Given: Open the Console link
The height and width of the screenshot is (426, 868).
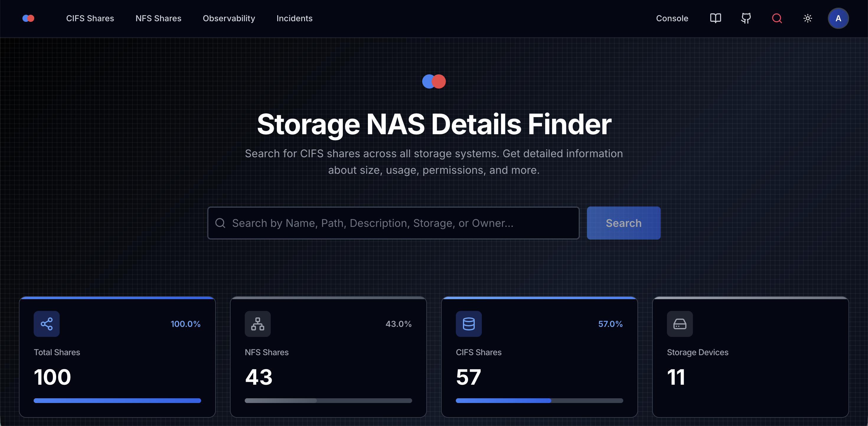Looking at the screenshot, I should coord(672,18).
